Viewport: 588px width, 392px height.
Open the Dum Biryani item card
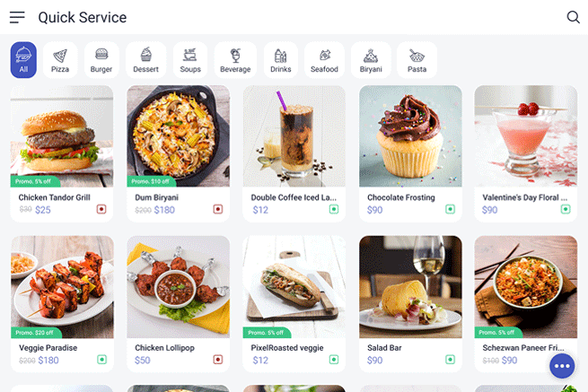[178, 153]
